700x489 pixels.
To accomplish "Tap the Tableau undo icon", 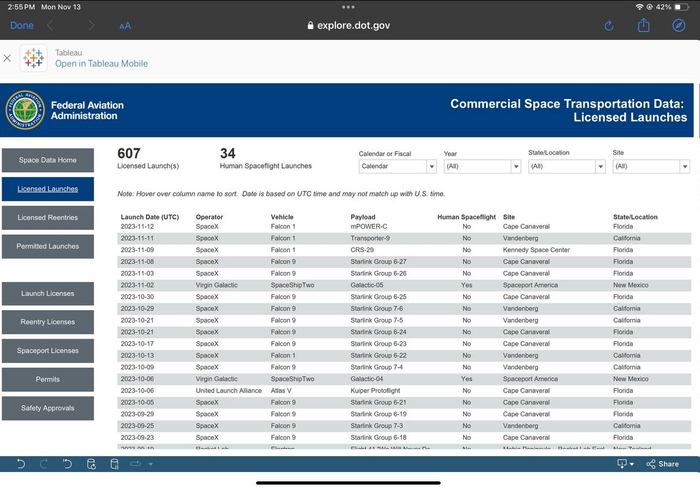I will pos(19,464).
